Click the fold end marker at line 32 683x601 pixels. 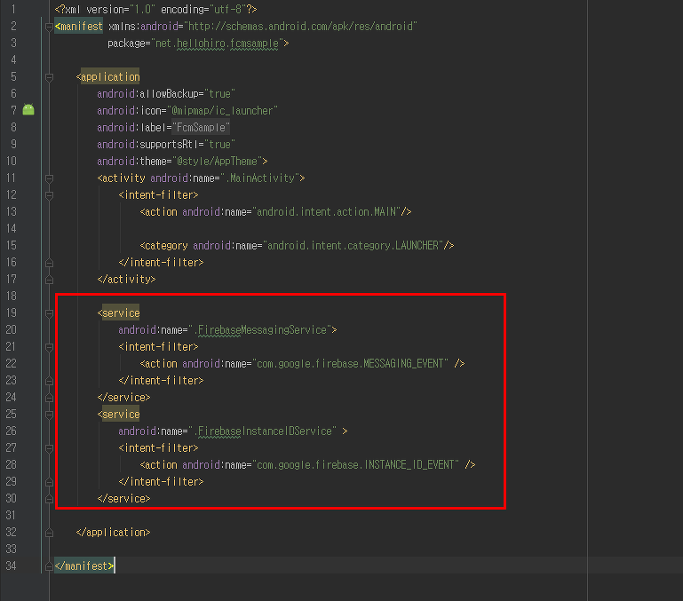pyautogui.click(x=49, y=532)
